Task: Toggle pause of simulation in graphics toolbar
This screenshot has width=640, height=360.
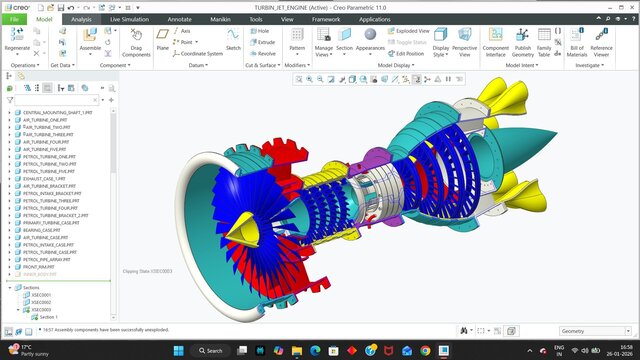Action: (448, 79)
